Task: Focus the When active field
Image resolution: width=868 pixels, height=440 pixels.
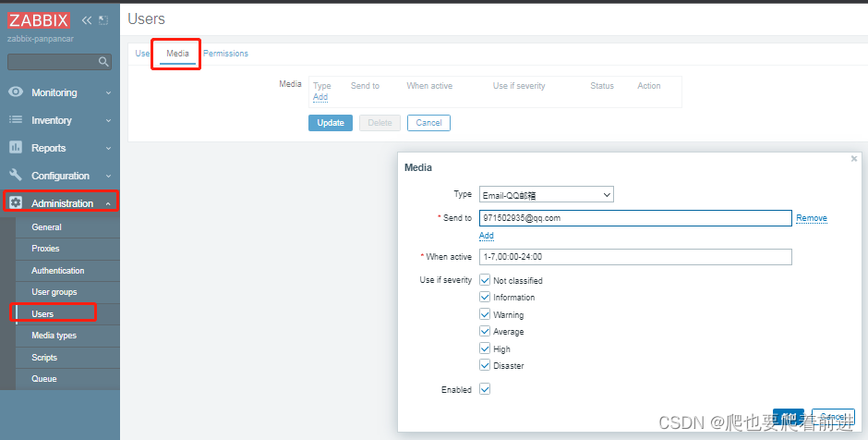Action: click(x=635, y=257)
